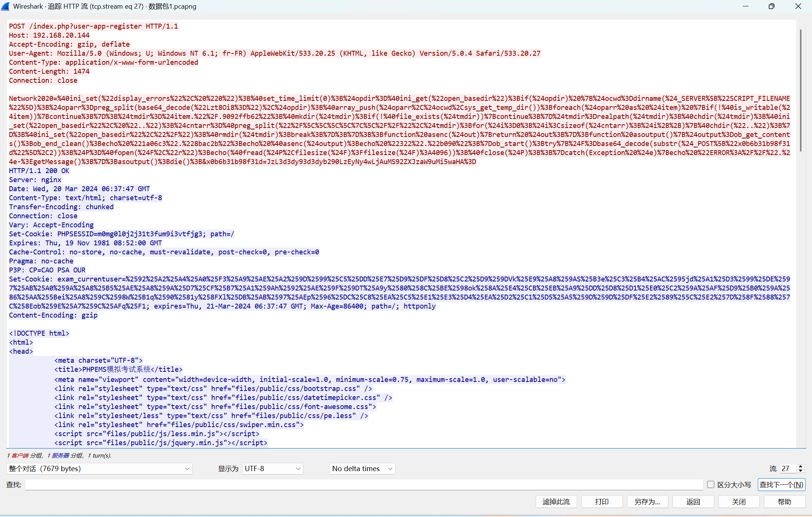Open 帮助 help for this dialog

point(785,502)
